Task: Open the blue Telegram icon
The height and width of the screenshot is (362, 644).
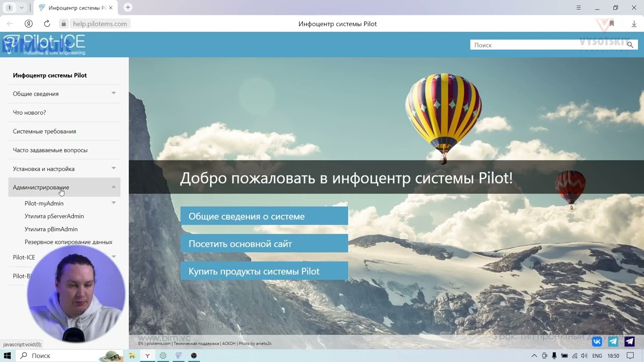Action: [613, 342]
